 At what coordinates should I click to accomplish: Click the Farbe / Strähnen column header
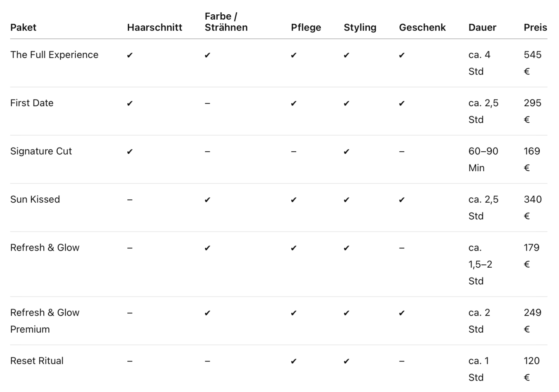226,22
